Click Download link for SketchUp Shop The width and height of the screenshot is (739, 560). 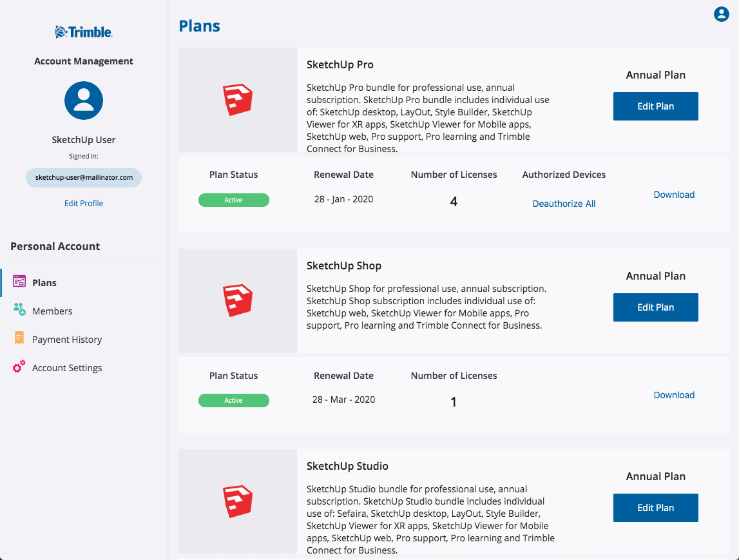674,395
